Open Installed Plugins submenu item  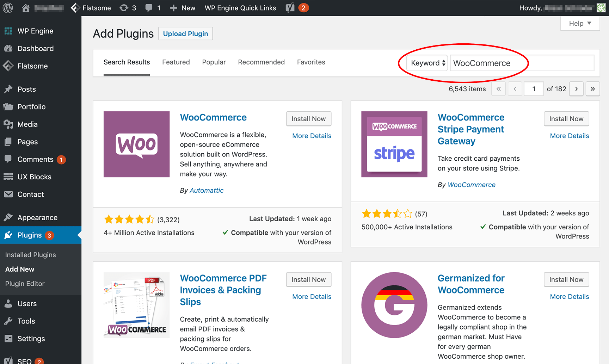[31, 255]
